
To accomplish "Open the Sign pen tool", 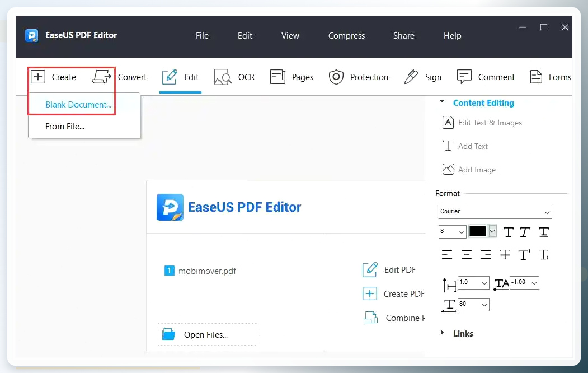I will click(x=422, y=77).
